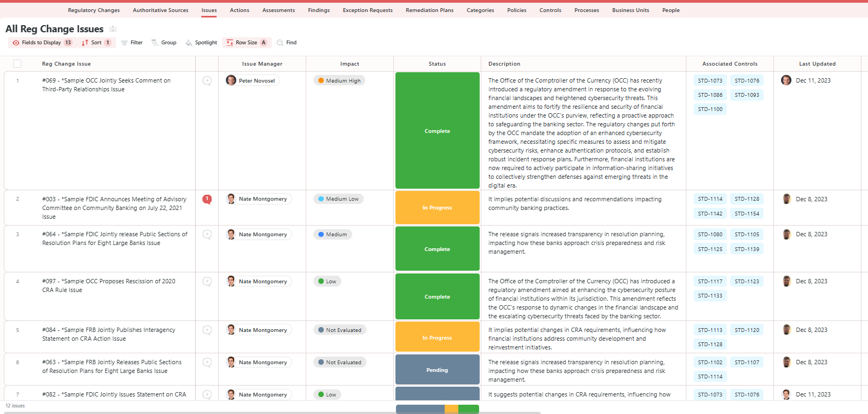Open Fields to Display options
Screen dimensions: 868x414
point(42,43)
